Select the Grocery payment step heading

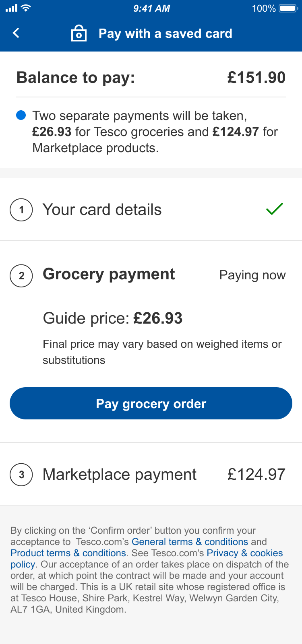109,275
